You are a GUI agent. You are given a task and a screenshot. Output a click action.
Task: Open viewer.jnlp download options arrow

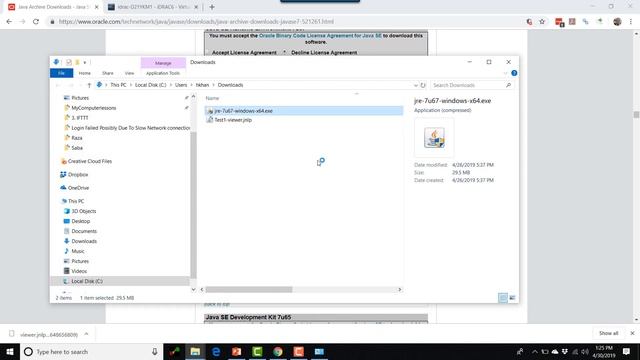pyautogui.click(x=86, y=334)
